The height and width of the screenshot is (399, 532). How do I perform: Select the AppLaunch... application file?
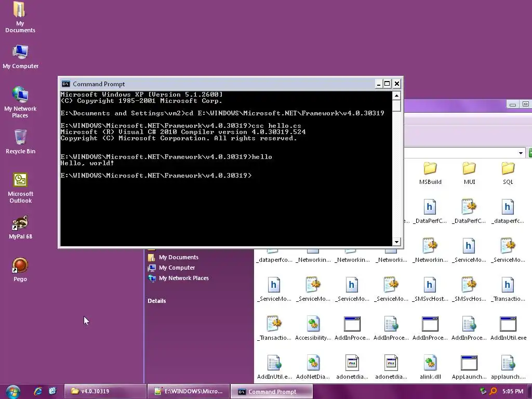click(469, 368)
